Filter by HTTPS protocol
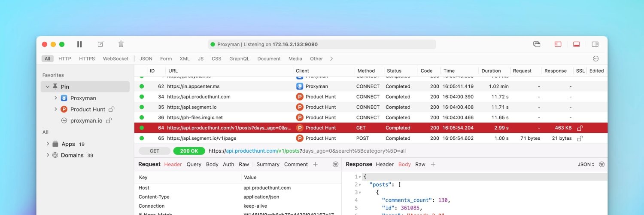This screenshot has width=644, height=215. pyautogui.click(x=87, y=58)
